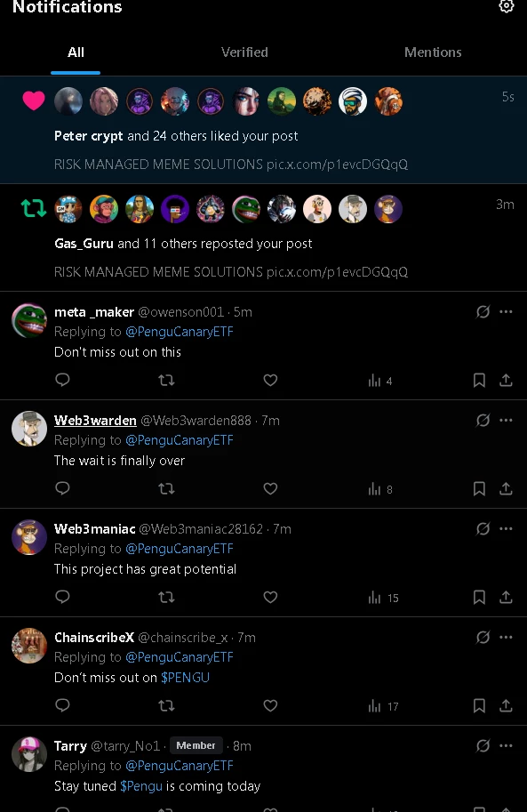The width and height of the screenshot is (527, 812).
Task: Open more options for meta_maker's reply
Action: pos(506,312)
